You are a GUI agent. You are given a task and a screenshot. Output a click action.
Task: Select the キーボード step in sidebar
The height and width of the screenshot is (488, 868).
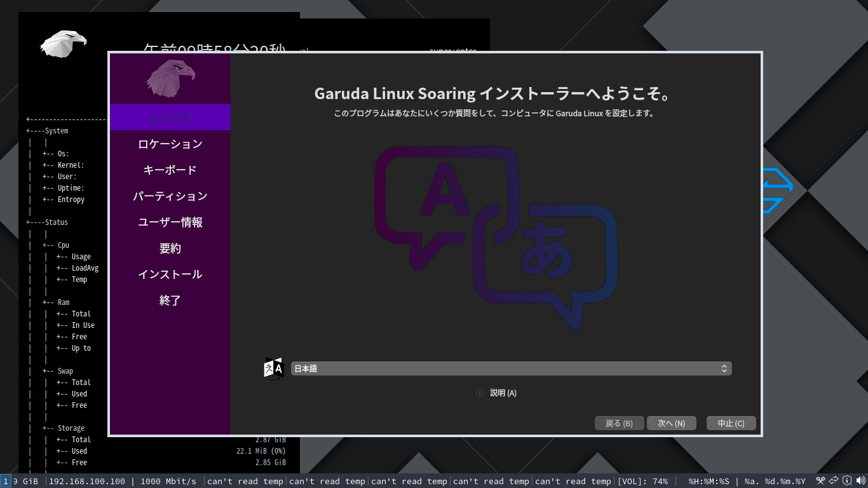(x=170, y=170)
